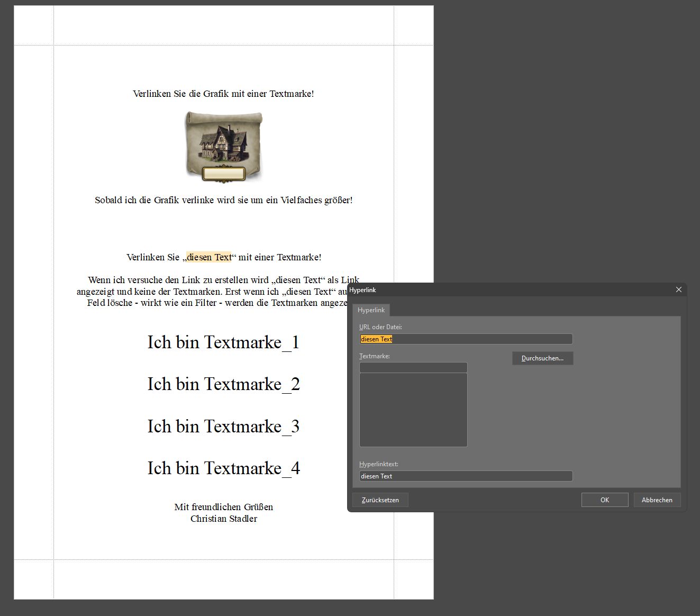700x616 pixels.
Task: Click the heading "Ich bin Textmarke_4"
Action: click(x=224, y=468)
